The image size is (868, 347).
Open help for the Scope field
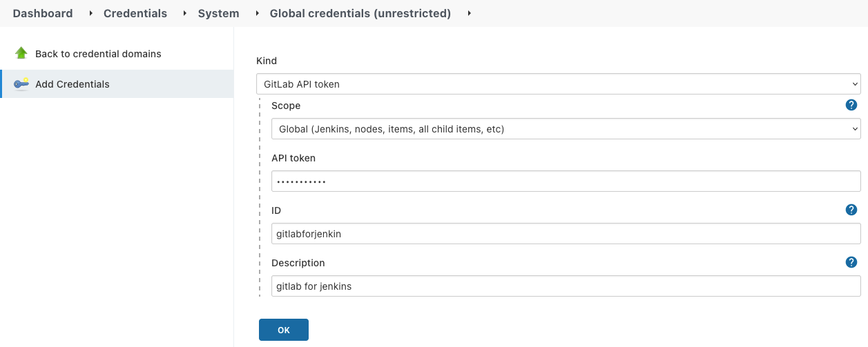[851, 105]
